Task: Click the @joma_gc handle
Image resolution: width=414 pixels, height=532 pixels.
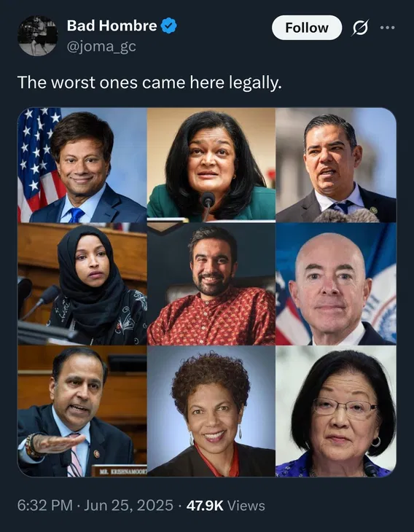Action: [x=101, y=47]
